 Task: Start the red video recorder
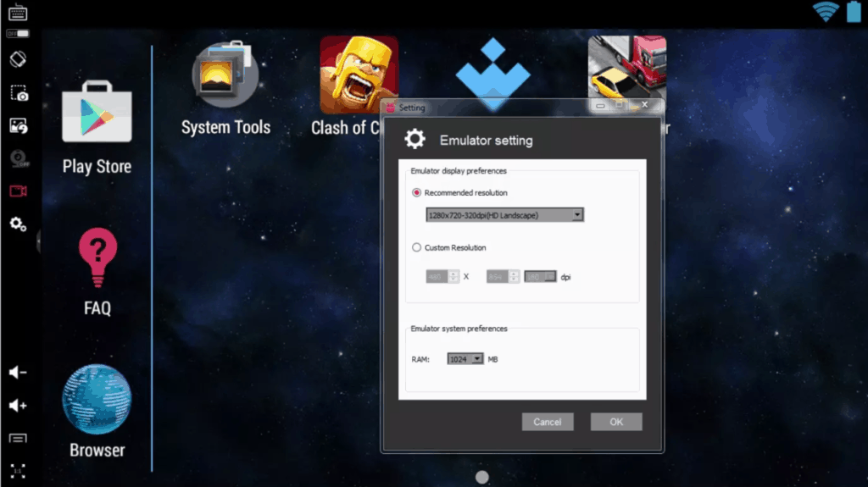[19, 191]
